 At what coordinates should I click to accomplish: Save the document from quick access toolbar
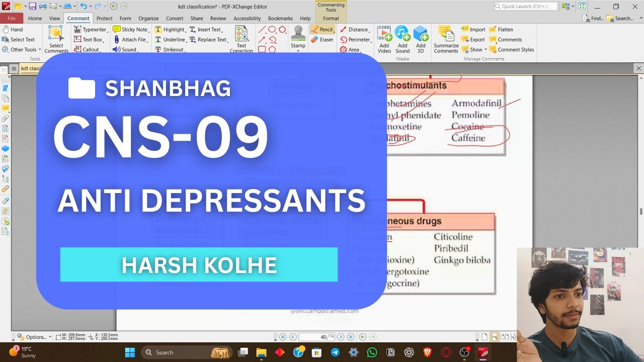pos(32,7)
